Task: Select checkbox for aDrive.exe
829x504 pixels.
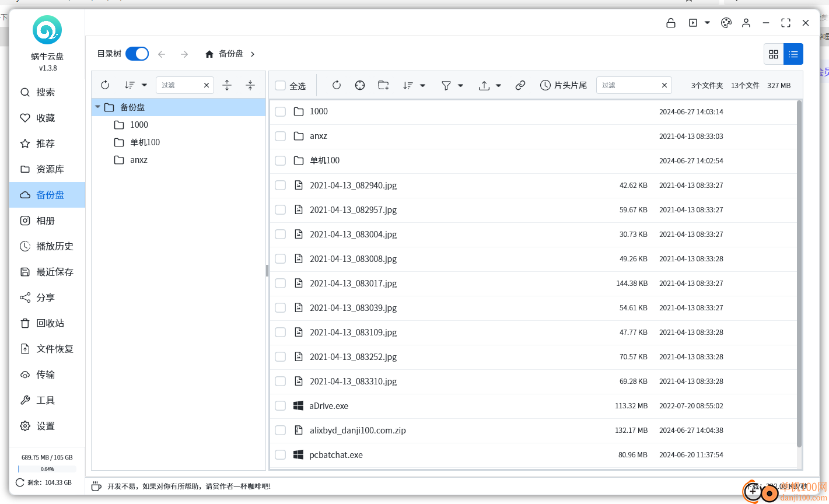Action: pyautogui.click(x=281, y=405)
